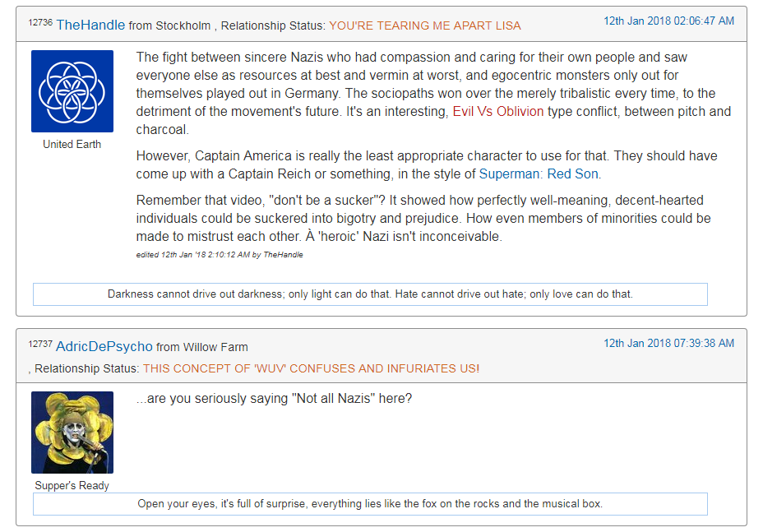Click the 'from Willow Farm' location text

click(202, 347)
